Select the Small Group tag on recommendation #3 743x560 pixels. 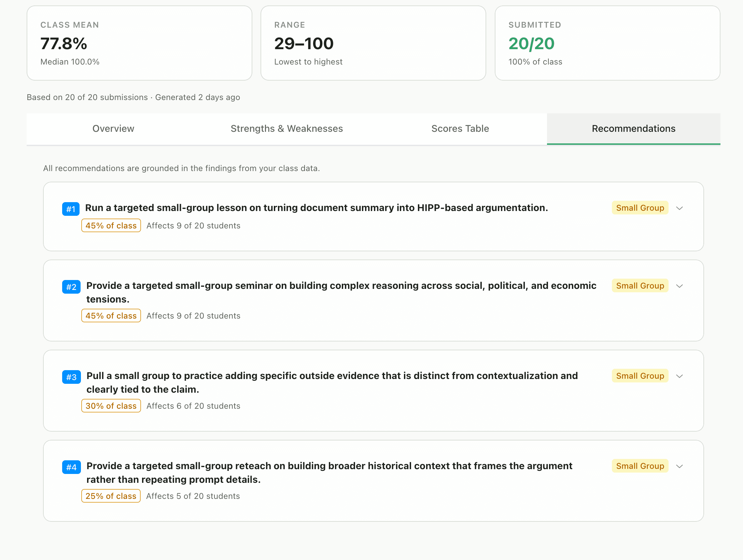[x=640, y=376]
